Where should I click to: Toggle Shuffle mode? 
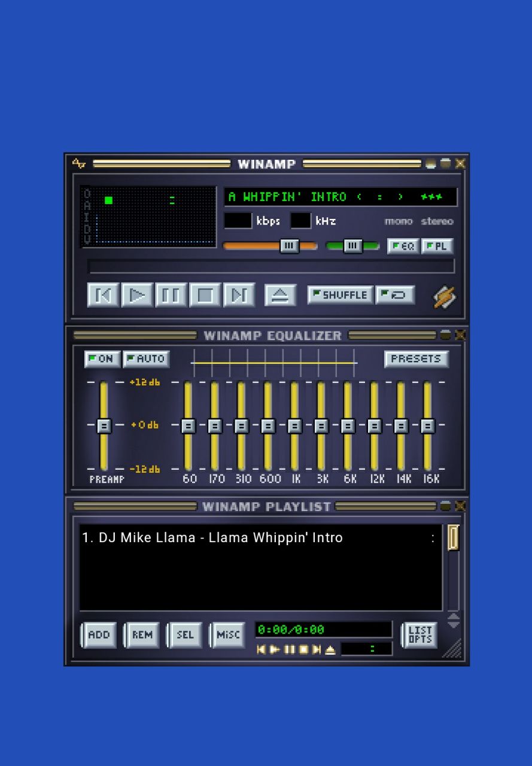coord(341,295)
